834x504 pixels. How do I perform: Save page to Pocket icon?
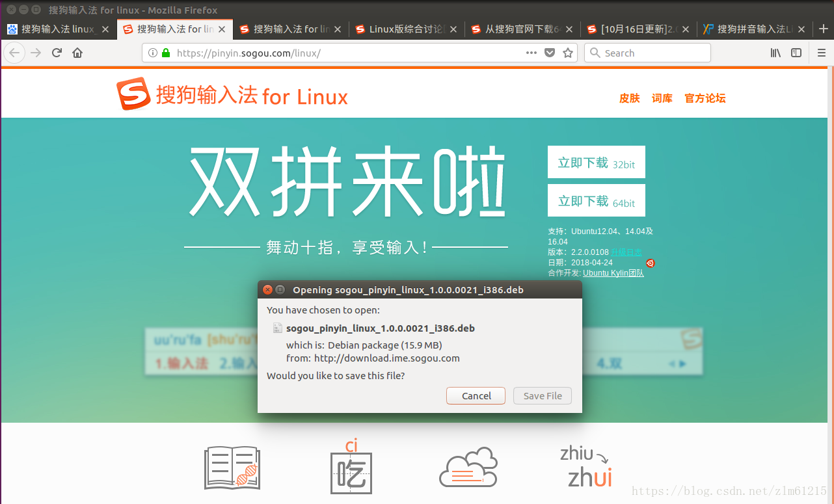[x=550, y=53]
